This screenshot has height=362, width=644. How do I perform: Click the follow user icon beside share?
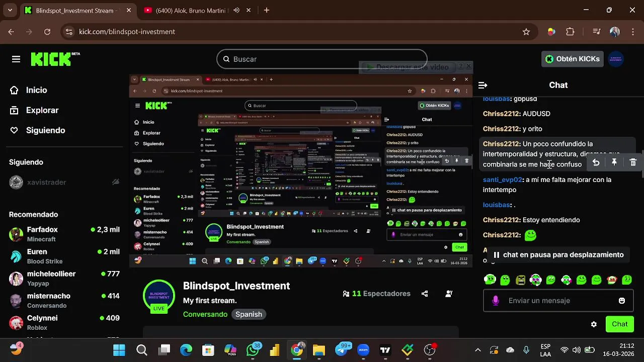[449, 294]
